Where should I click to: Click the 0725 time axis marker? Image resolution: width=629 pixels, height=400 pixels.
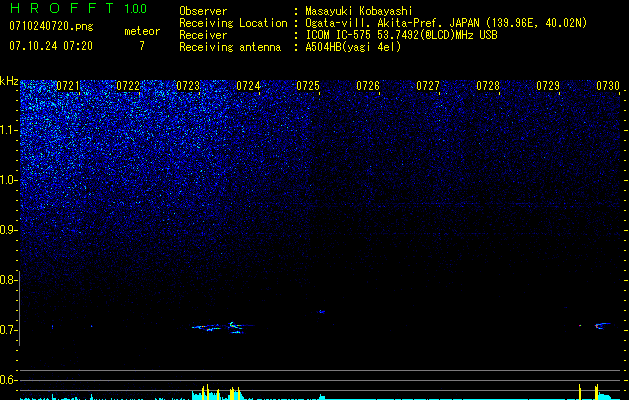click(x=308, y=86)
